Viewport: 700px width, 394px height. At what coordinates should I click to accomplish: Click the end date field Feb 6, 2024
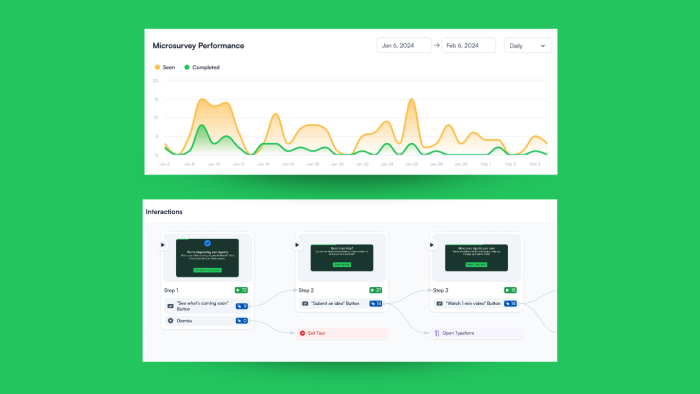tap(468, 46)
